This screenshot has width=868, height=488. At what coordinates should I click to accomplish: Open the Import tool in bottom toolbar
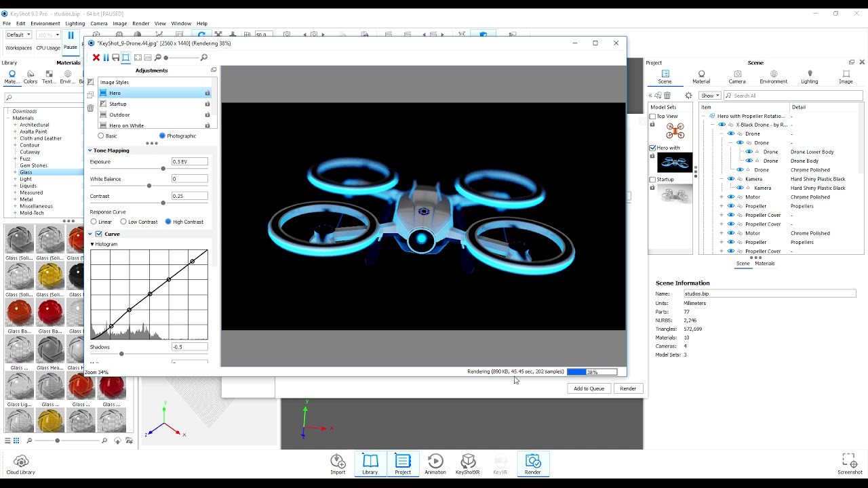pyautogui.click(x=338, y=464)
